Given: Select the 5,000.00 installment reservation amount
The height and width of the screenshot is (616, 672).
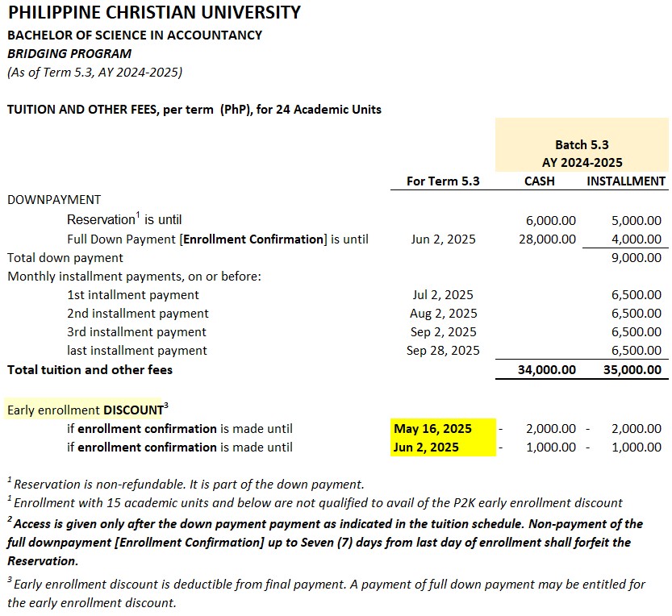Looking at the screenshot, I should pos(636,221).
